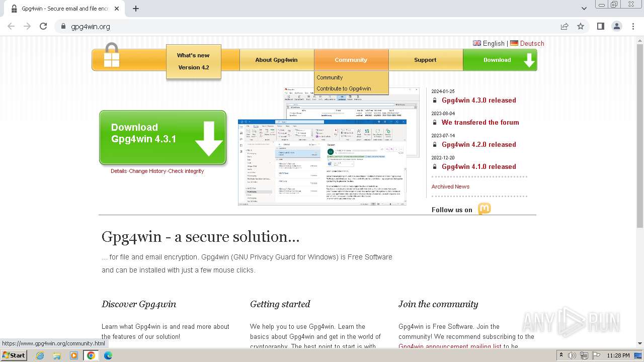This screenshot has width=644, height=362.
Task: Open the Action Center flag icon
Action: 596,355
